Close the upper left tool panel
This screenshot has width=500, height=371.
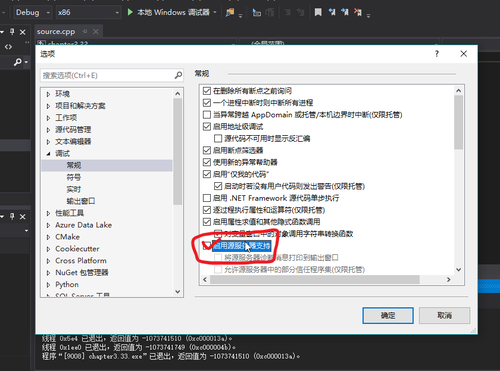(22, 32)
